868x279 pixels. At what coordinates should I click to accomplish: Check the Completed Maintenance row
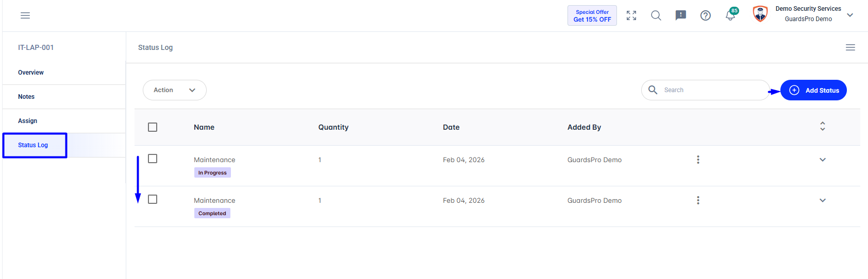[x=153, y=199]
